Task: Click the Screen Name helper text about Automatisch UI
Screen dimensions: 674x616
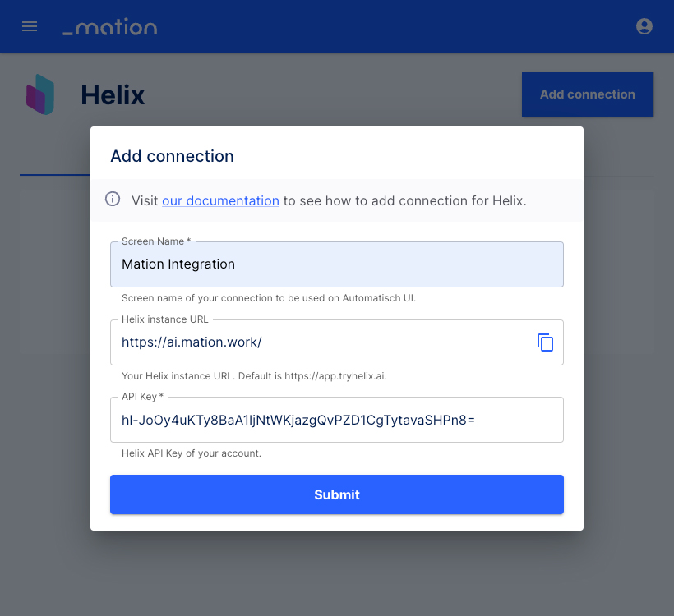Action: pyautogui.click(x=269, y=297)
